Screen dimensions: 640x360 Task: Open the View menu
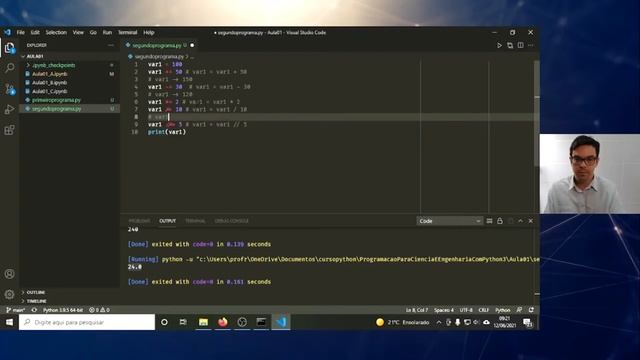click(78, 32)
